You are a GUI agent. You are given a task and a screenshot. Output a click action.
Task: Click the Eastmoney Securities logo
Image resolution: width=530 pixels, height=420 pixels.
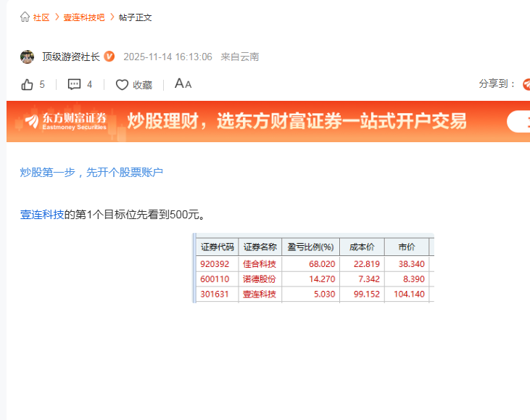[x=66, y=122]
